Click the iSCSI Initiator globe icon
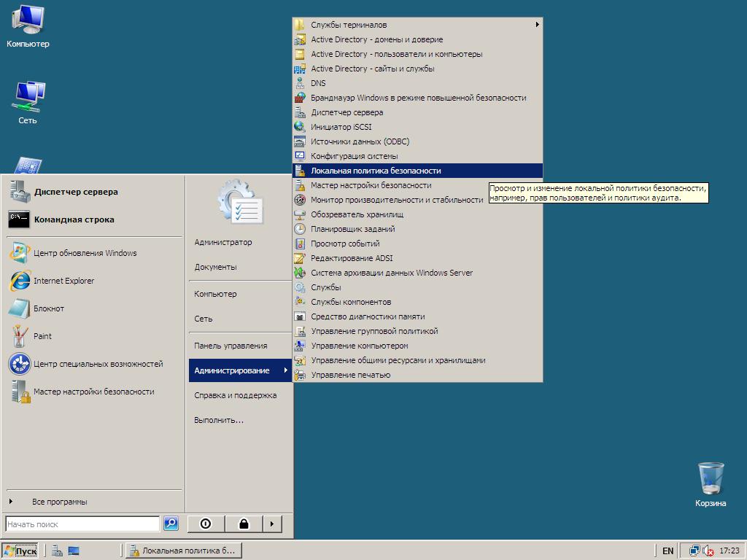The image size is (747, 560). (x=300, y=127)
